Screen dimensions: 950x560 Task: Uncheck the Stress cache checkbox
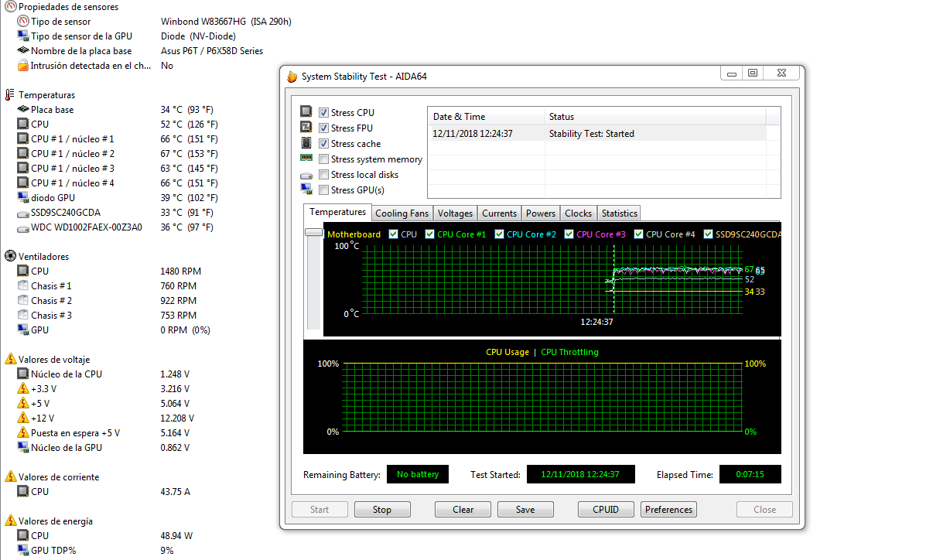tap(323, 144)
